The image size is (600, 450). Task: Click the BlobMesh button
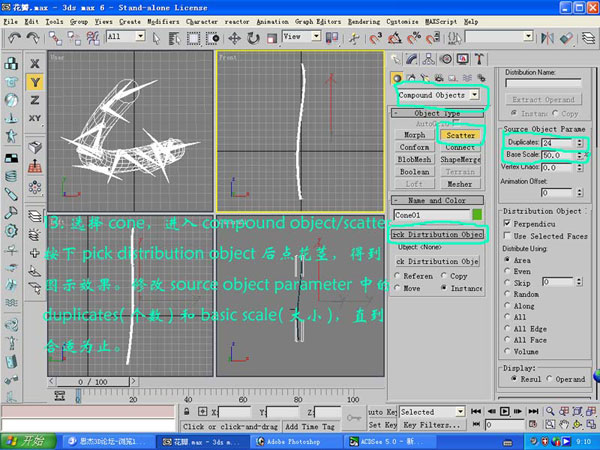[x=415, y=160]
